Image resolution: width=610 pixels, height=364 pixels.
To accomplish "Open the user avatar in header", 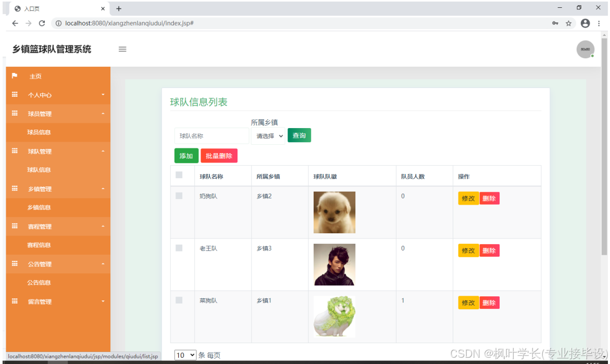I will 585,49.
